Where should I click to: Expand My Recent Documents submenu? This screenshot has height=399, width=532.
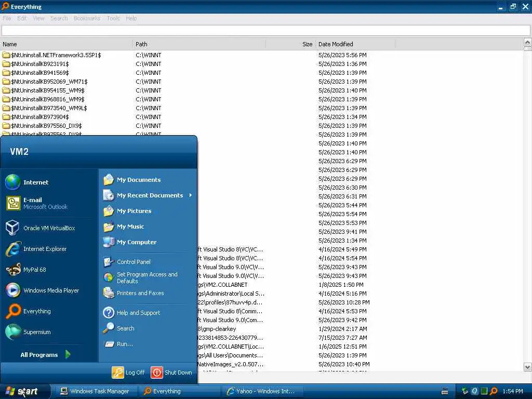(x=148, y=195)
